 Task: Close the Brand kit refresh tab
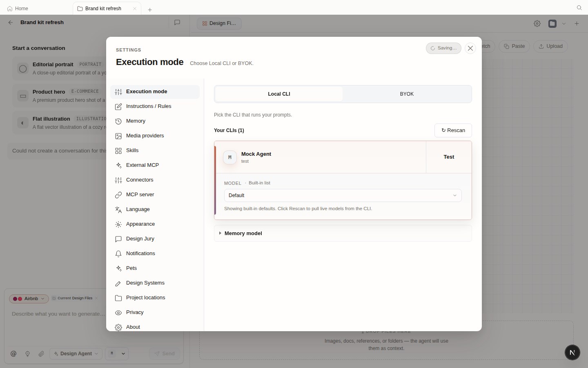[x=135, y=9]
